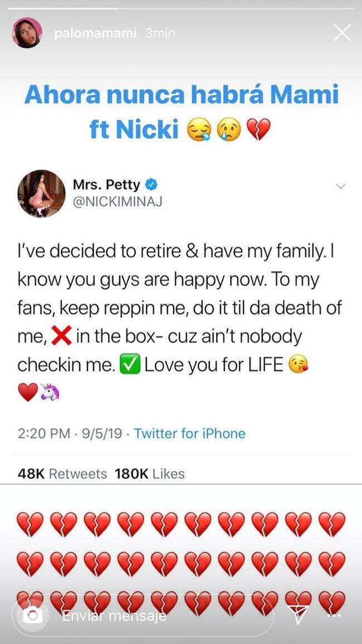Open the @NICKIMINAJ handle
The image size is (362, 644).
tap(118, 201)
